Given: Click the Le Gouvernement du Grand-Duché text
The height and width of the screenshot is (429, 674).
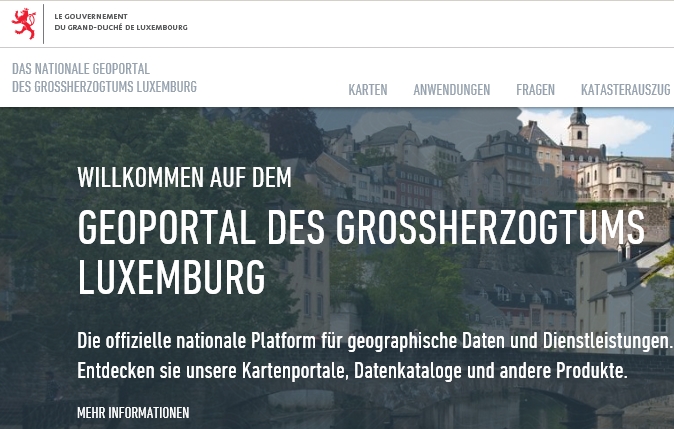Looking at the screenshot, I should (120, 22).
